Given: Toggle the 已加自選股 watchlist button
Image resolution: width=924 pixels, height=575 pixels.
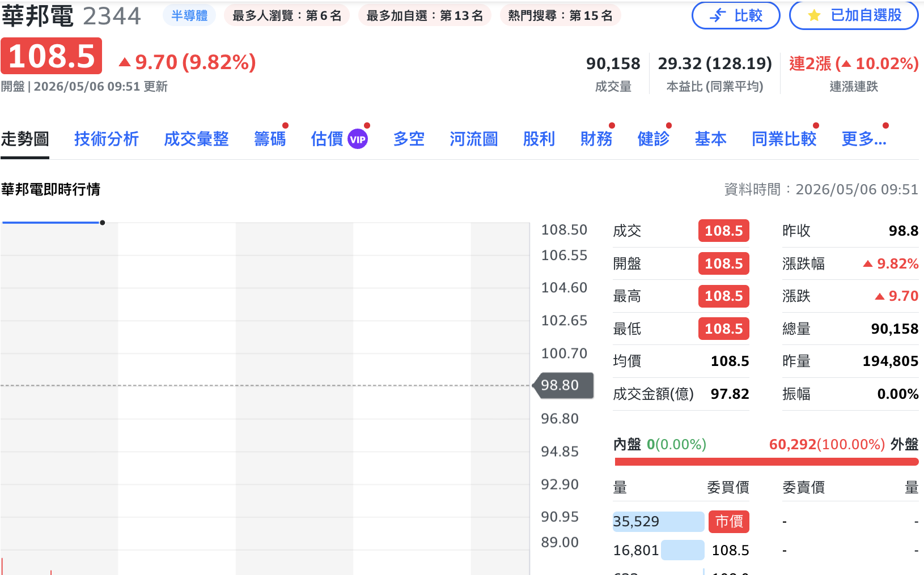Looking at the screenshot, I should pyautogui.click(x=854, y=15).
